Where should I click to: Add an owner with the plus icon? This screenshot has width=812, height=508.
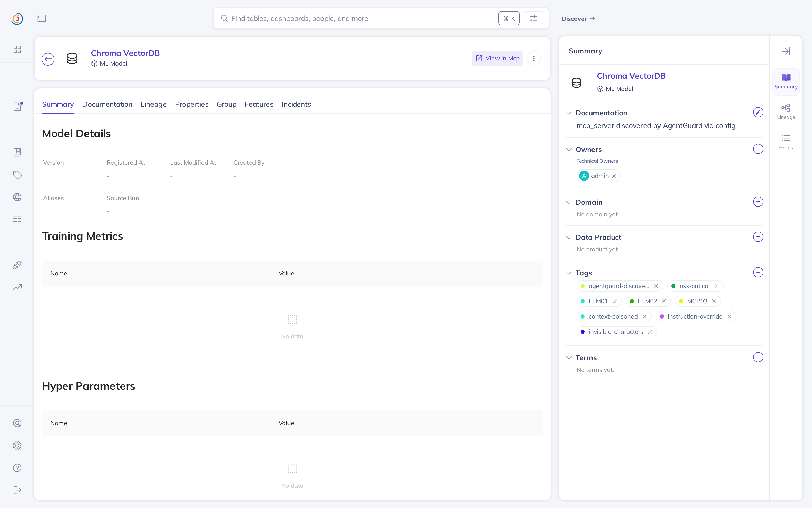pyautogui.click(x=758, y=149)
